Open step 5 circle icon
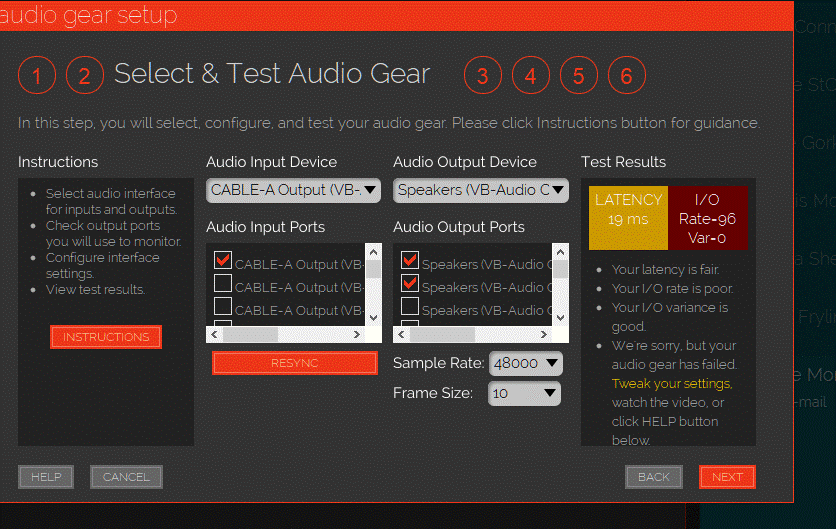 pyautogui.click(x=579, y=76)
